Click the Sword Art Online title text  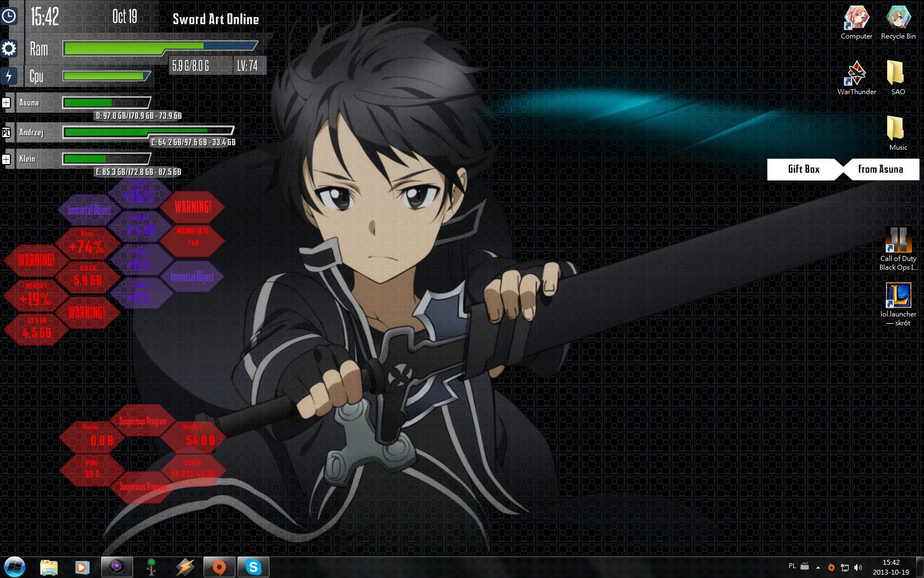click(216, 19)
